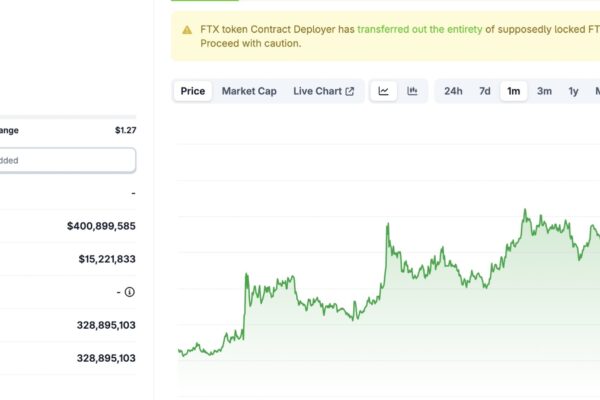
Task: Click 'Proceed with caution.' text
Action: tap(251, 43)
